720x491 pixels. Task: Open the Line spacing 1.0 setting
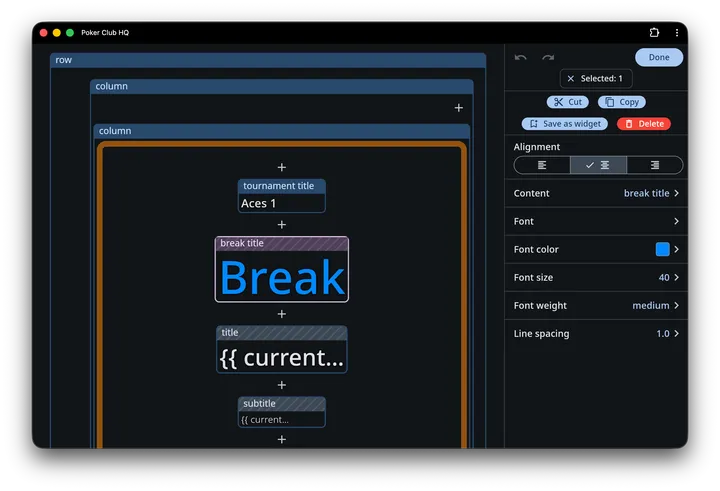[x=596, y=333]
